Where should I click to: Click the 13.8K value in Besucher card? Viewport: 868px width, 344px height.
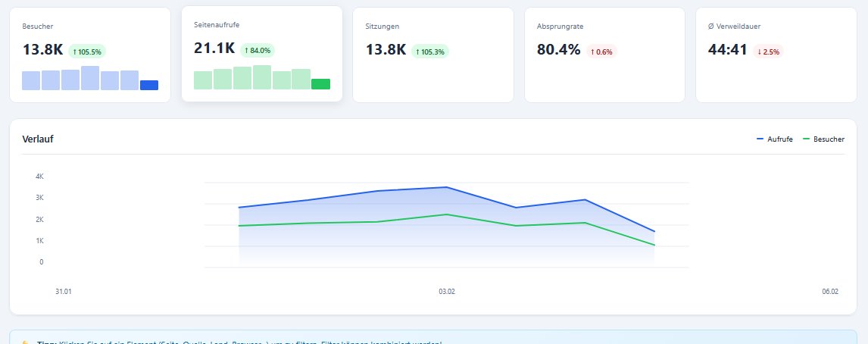(x=42, y=49)
